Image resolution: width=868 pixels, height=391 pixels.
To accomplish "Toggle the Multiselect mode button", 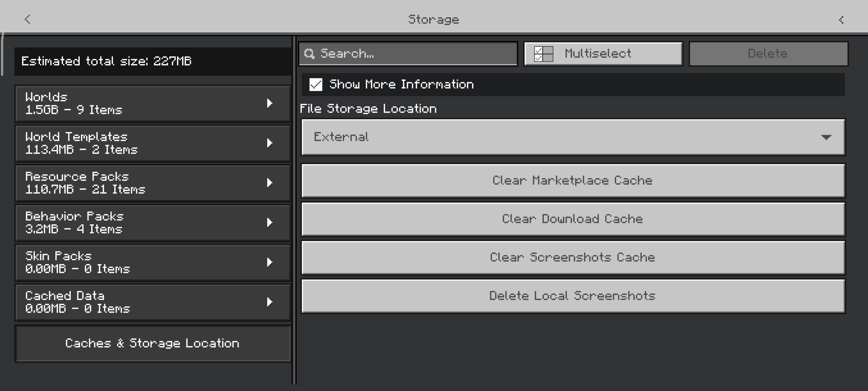I will pyautogui.click(x=603, y=54).
